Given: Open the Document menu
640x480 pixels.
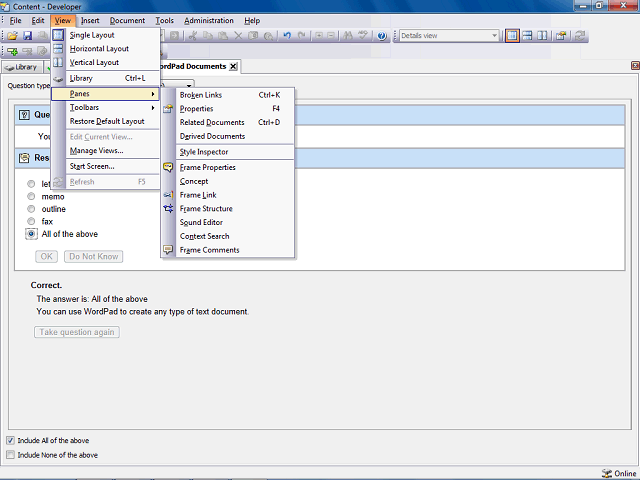Looking at the screenshot, I should (x=127, y=20).
